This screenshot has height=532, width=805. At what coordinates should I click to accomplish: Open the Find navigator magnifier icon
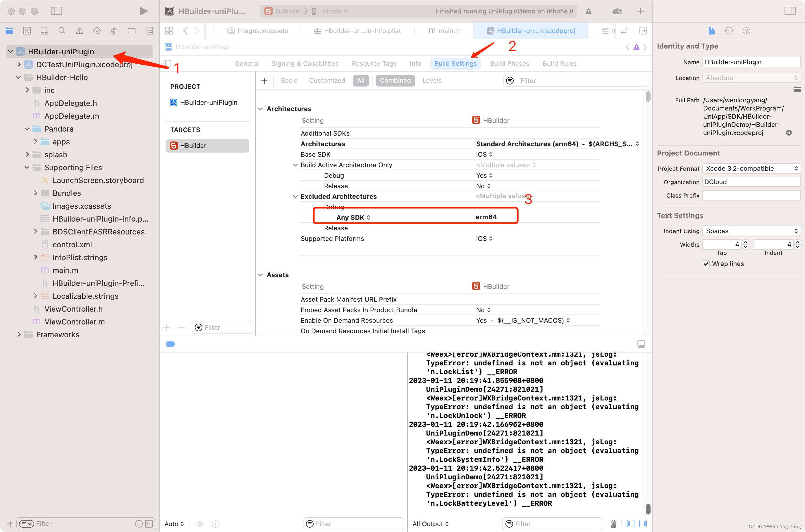62,31
